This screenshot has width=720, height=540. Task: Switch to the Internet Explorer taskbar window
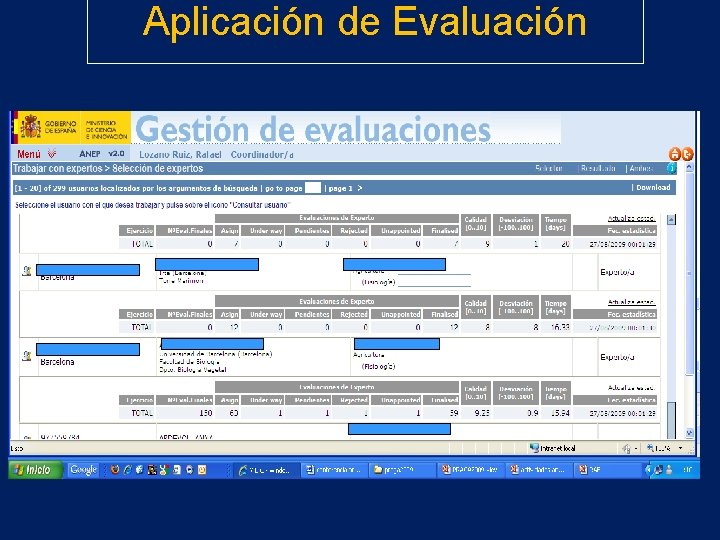(265, 470)
